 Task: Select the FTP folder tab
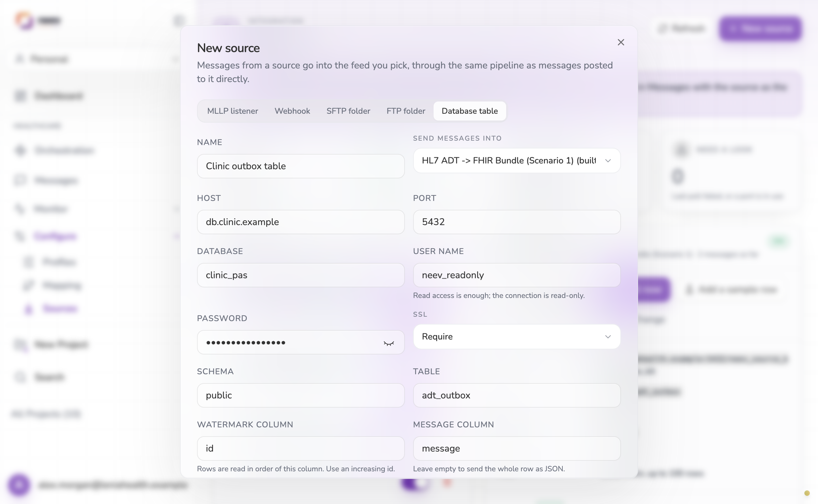pyautogui.click(x=406, y=111)
